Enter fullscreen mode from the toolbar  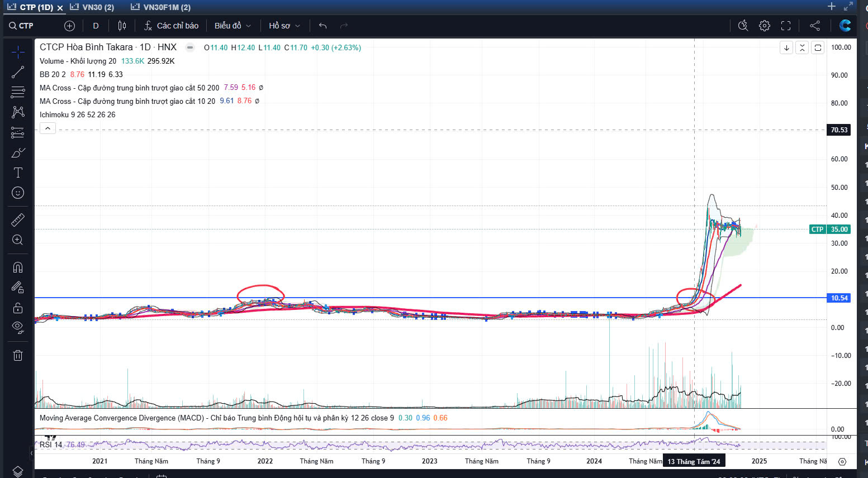tap(786, 26)
